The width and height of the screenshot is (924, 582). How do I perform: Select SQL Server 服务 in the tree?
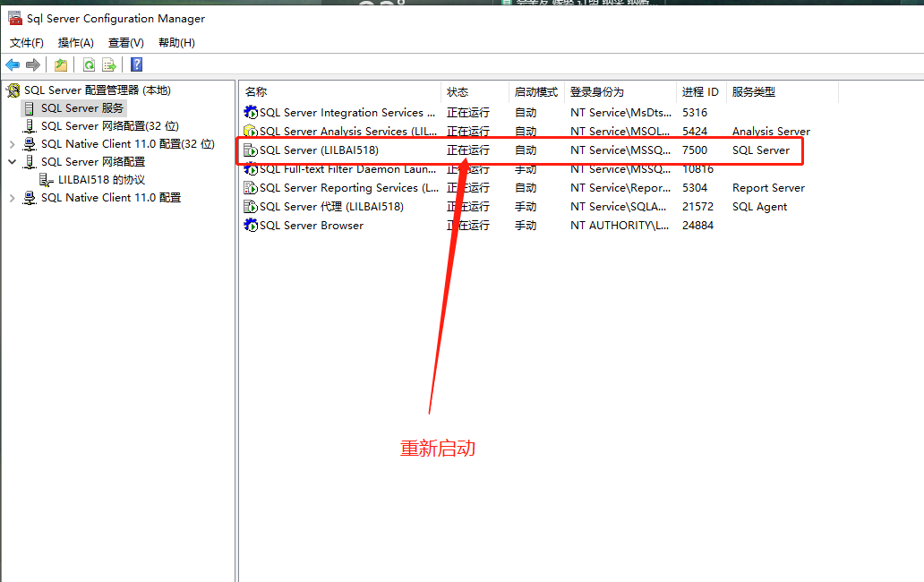(81, 108)
